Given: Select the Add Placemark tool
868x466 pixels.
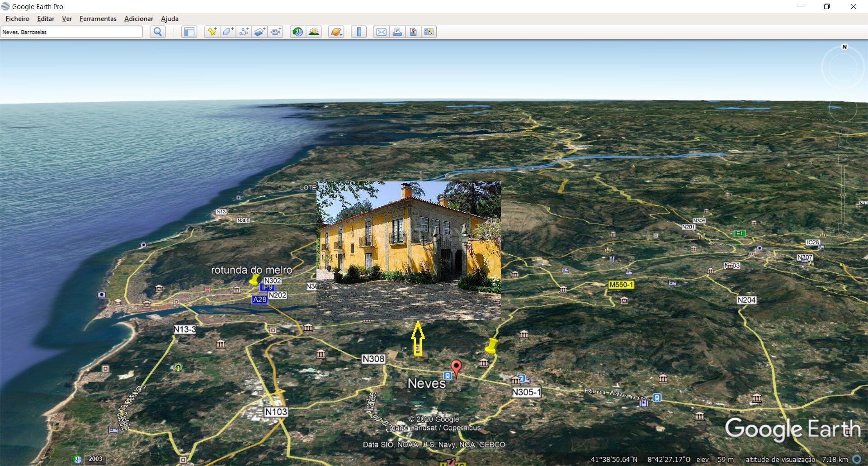Looking at the screenshot, I should coord(212,32).
